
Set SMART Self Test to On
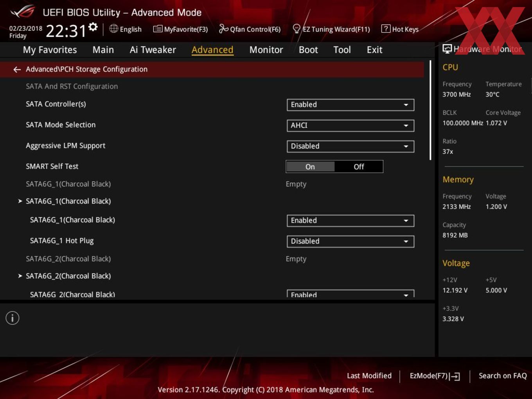point(310,167)
